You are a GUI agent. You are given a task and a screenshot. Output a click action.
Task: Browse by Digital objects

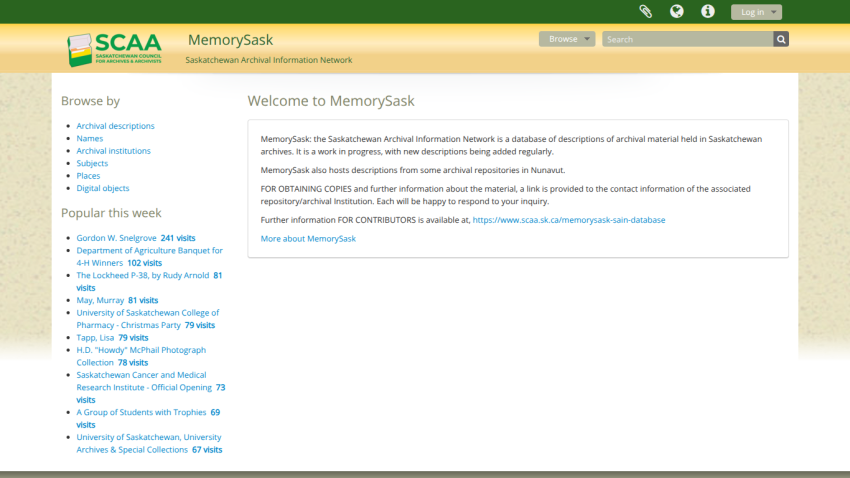point(103,188)
